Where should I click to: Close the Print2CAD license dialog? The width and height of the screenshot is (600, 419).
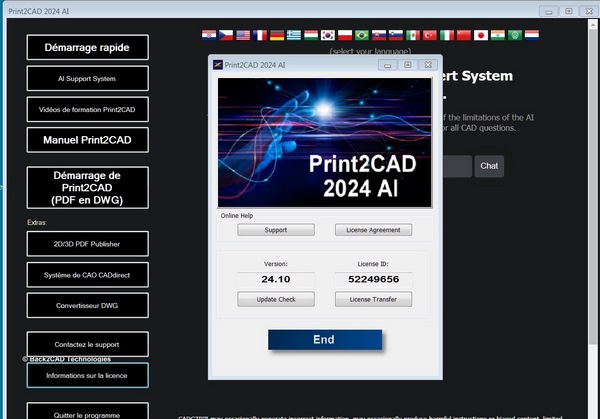point(428,65)
